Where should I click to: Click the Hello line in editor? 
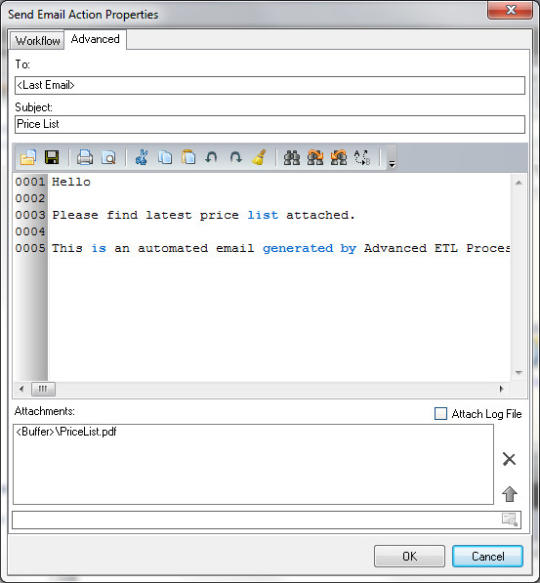click(x=71, y=182)
